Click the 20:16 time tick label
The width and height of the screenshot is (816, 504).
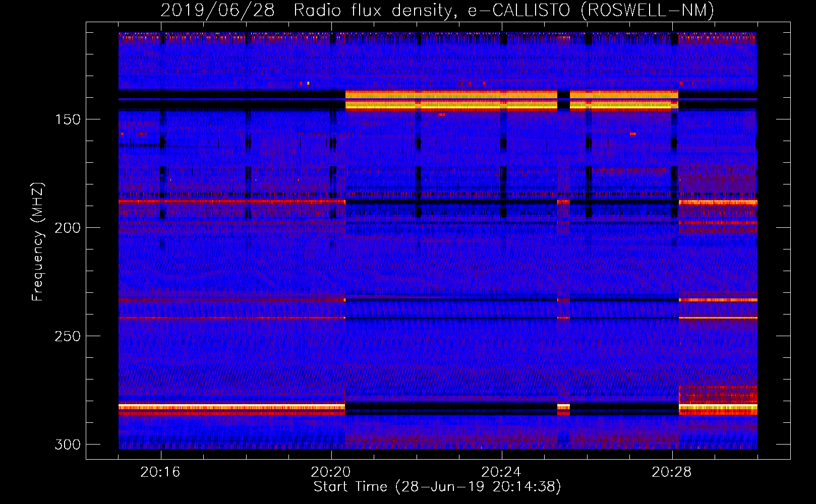point(160,472)
